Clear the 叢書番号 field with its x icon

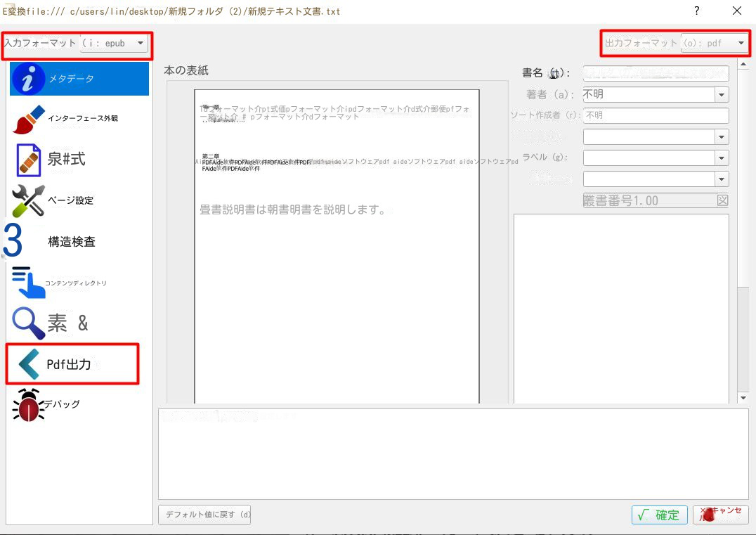coord(722,200)
